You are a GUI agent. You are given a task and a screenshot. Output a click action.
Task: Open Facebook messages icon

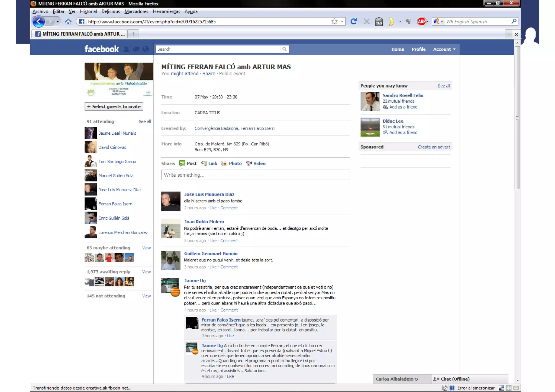click(136, 49)
